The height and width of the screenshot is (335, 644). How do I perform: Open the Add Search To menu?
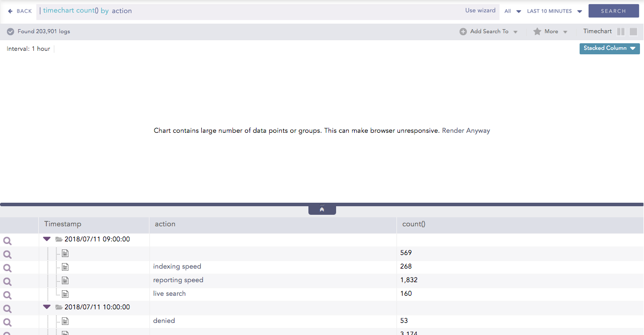[x=490, y=32]
